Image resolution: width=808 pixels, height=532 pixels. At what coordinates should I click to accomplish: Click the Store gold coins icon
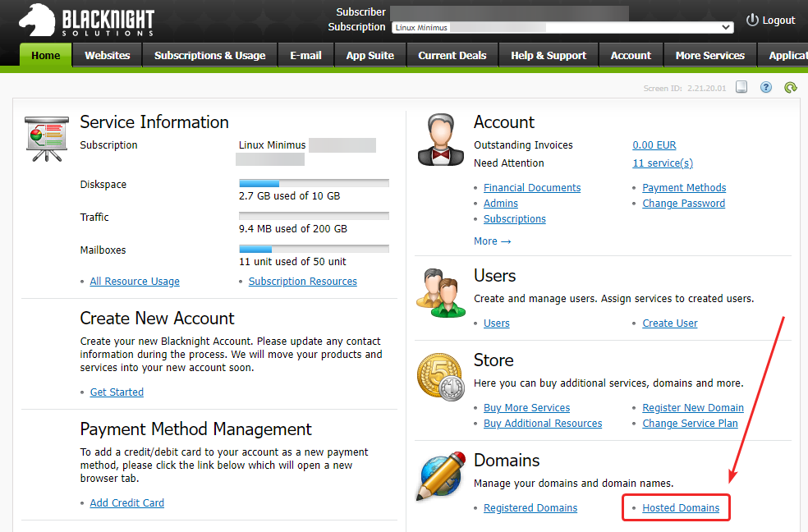click(x=441, y=377)
